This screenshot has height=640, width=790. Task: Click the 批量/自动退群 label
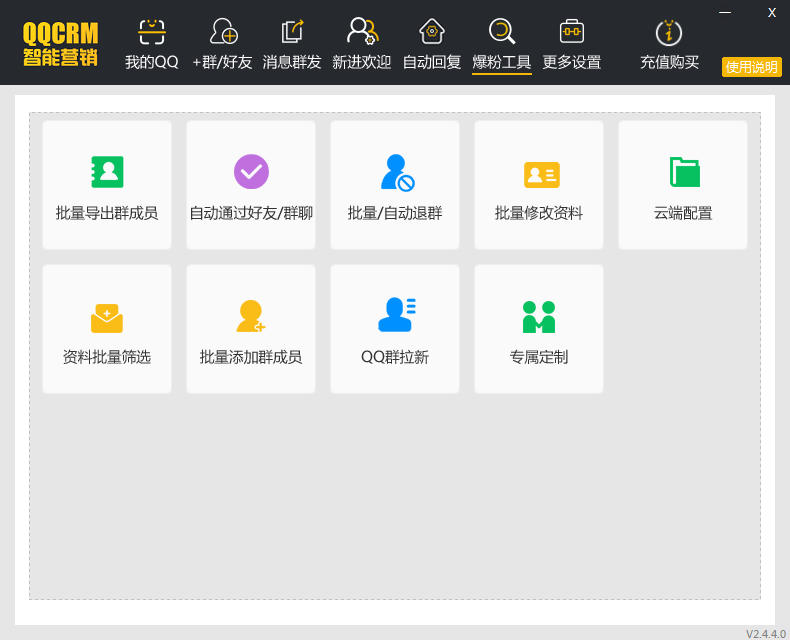click(x=395, y=213)
